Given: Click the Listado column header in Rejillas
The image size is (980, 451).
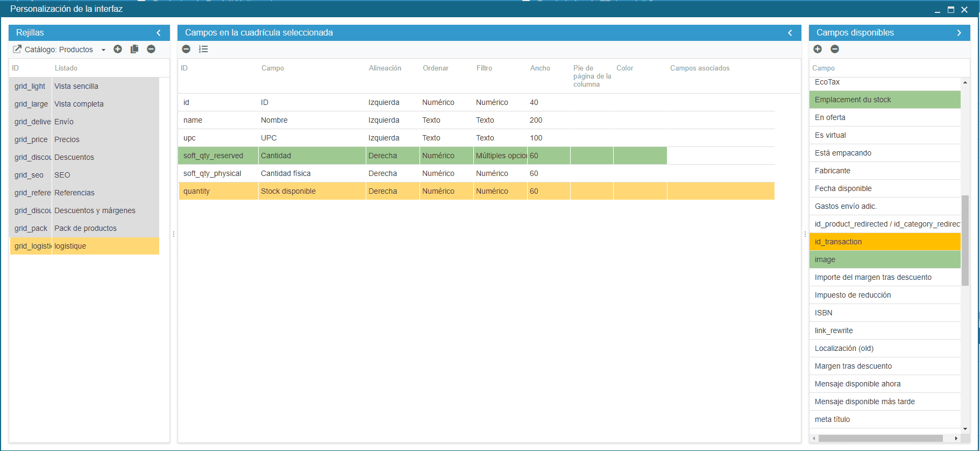Looking at the screenshot, I should coord(66,68).
